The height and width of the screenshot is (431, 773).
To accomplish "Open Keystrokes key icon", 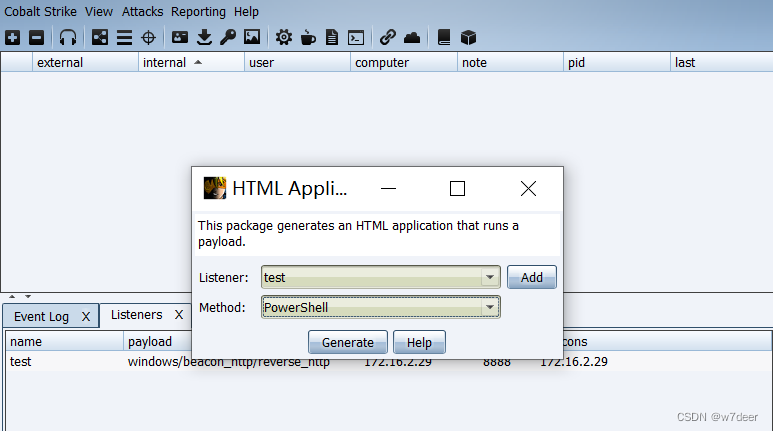I will tap(228, 37).
